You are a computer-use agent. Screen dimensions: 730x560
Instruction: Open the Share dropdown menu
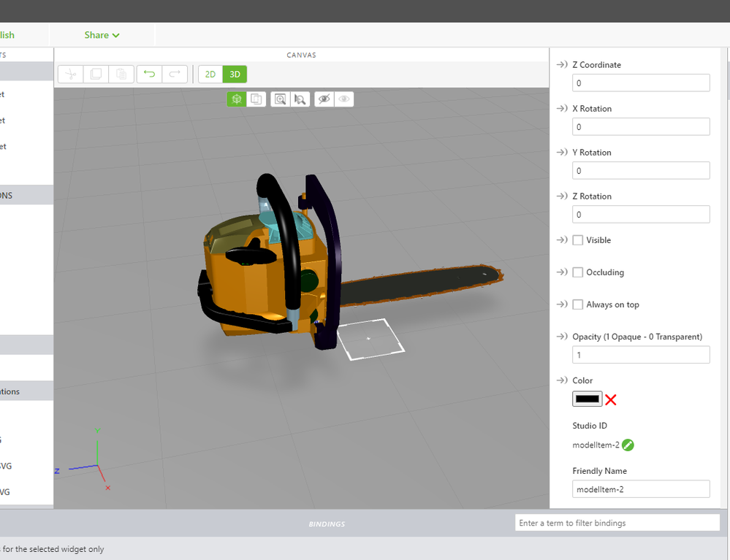(102, 35)
